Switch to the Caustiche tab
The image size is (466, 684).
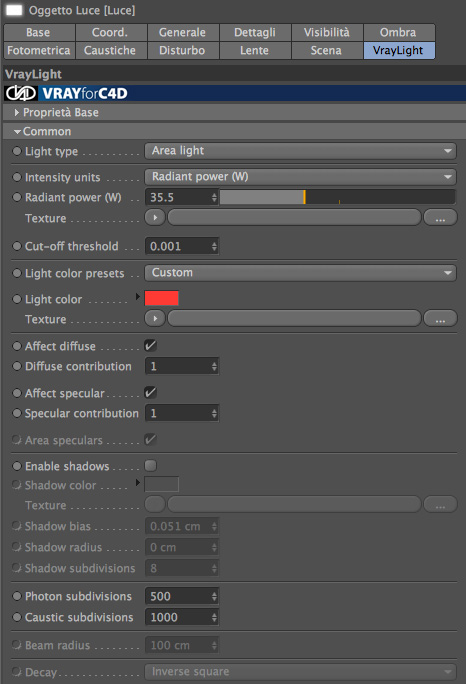pyautogui.click(x=110, y=51)
